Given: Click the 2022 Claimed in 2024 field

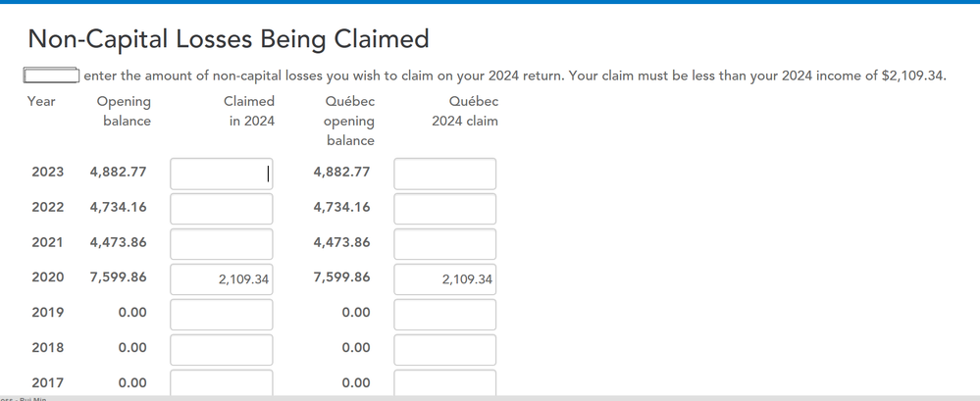Looking at the screenshot, I should [221, 209].
